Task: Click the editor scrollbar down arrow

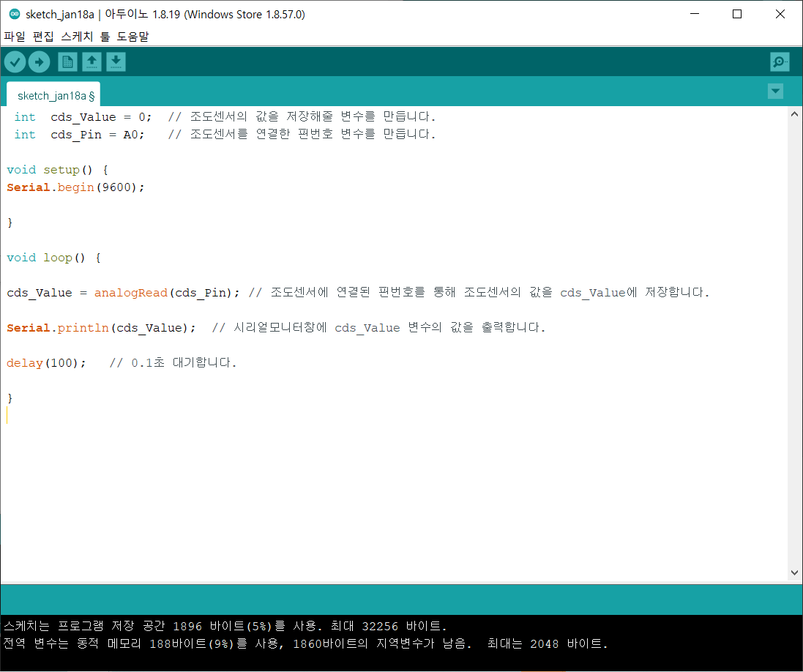Action: pos(794,572)
